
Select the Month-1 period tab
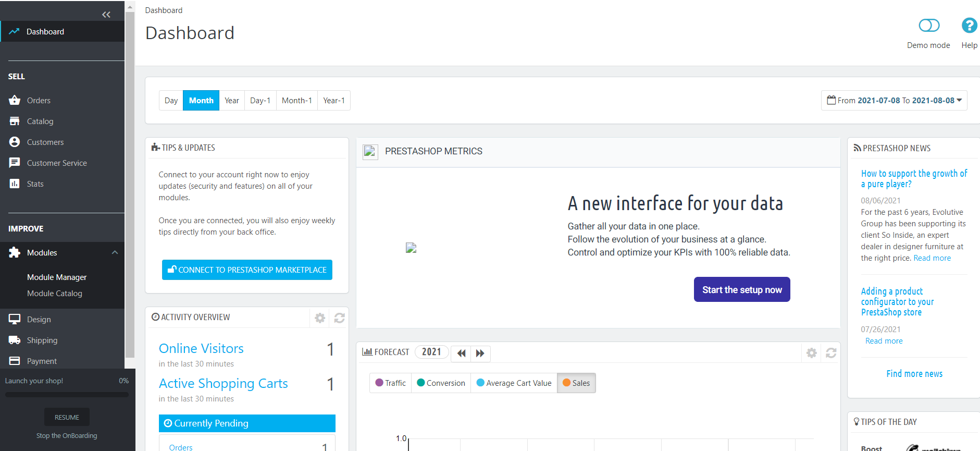pyautogui.click(x=297, y=101)
